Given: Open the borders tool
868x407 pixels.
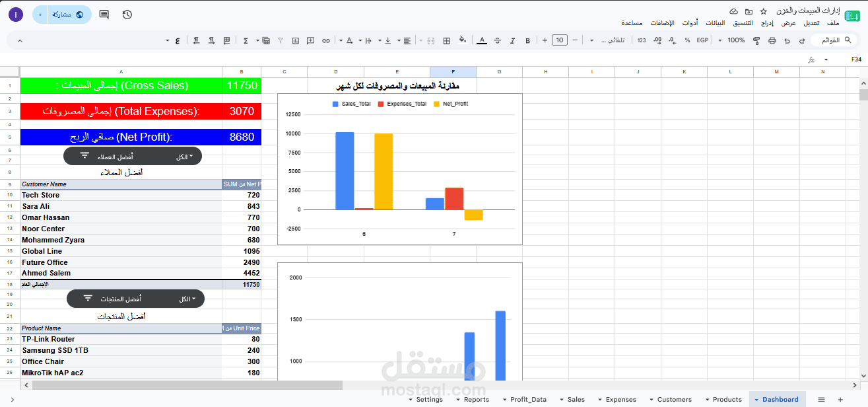Looking at the screenshot, I should click(446, 40).
